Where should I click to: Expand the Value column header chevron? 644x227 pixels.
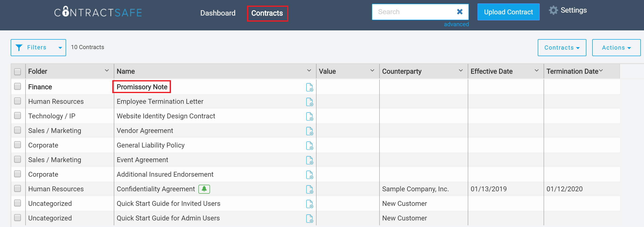pos(372,70)
